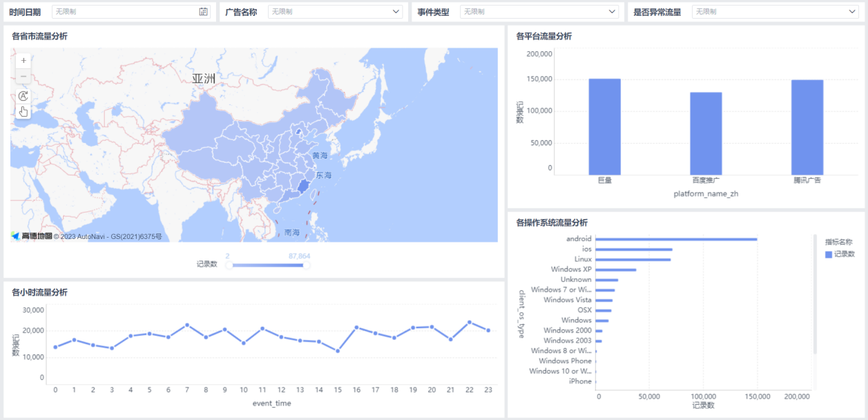Click the event_time axis title
This screenshot has height=420, width=868.
pyautogui.click(x=271, y=403)
